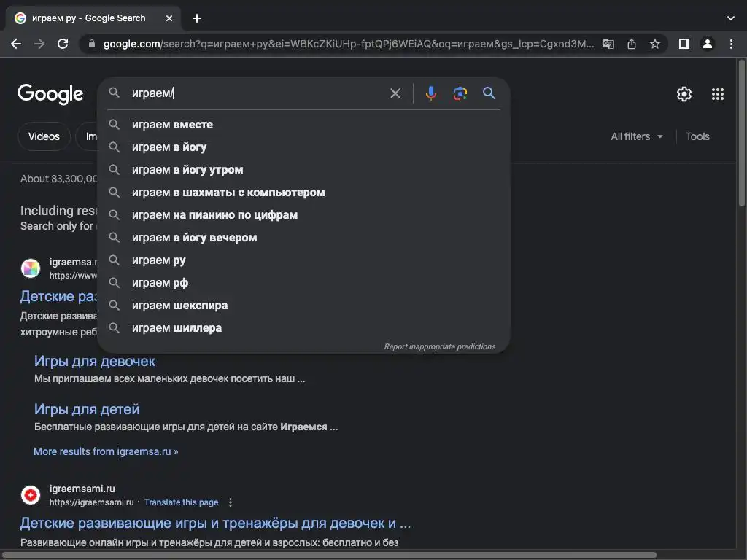747x560 pixels.
Task: Clear the search box text
Action: click(x=395, y=93)
